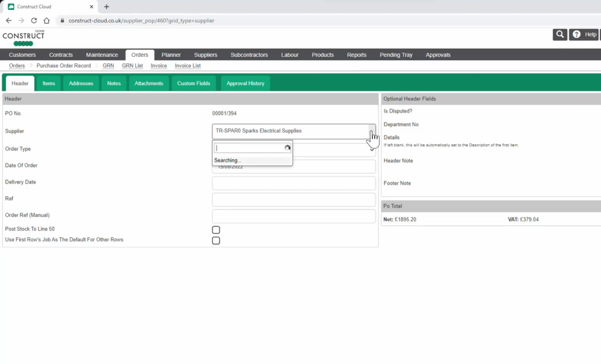Open the Planner menu
The image size is (601, 364).
click(171, 55)
